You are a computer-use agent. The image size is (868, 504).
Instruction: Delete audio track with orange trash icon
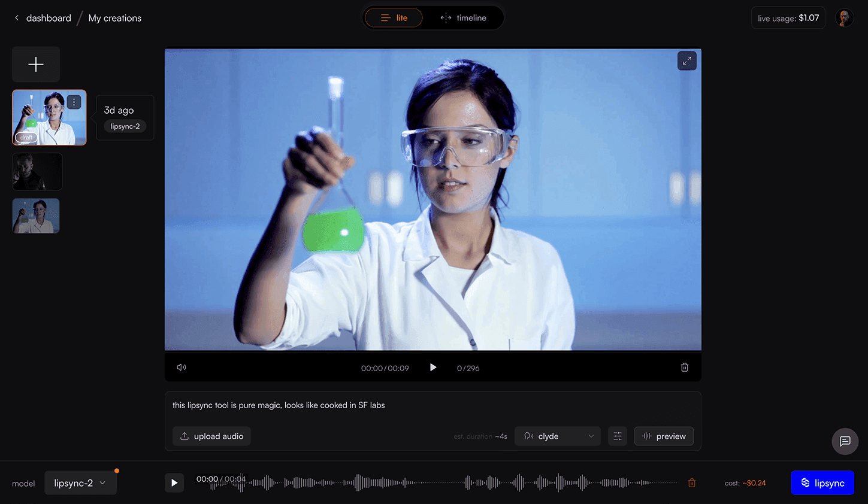692,483
